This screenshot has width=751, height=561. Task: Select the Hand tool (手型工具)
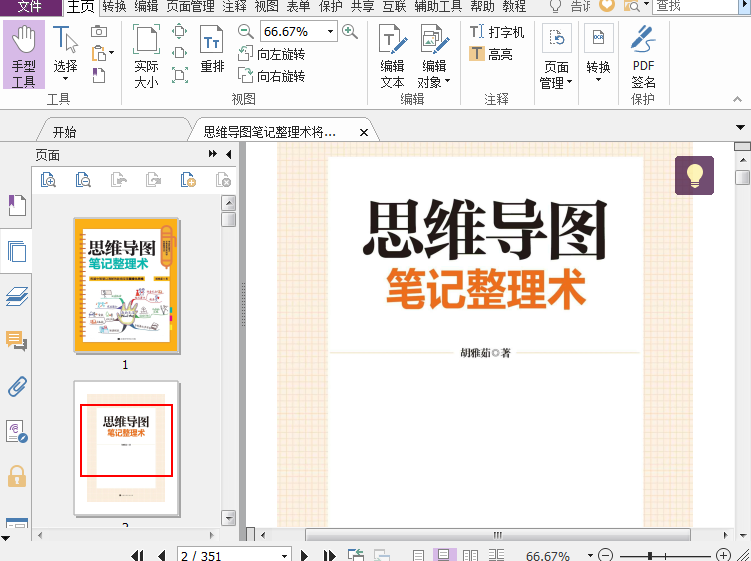(24, 55)
